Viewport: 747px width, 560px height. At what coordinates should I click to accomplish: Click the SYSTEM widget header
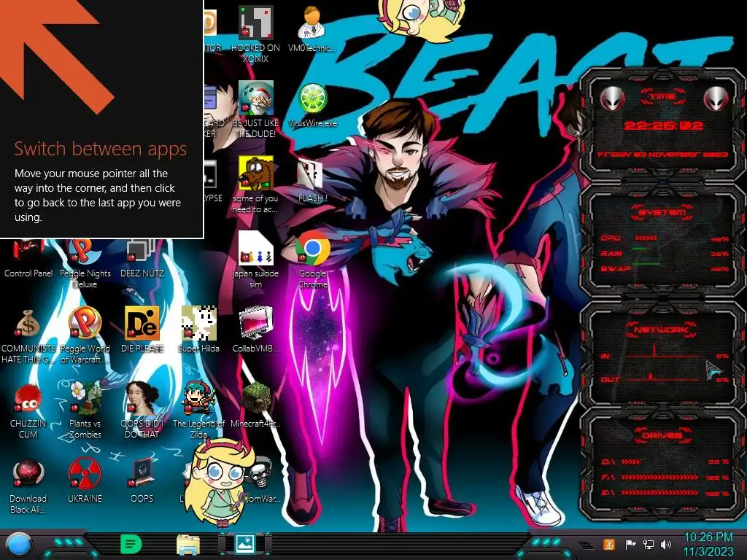coord(662,212)
